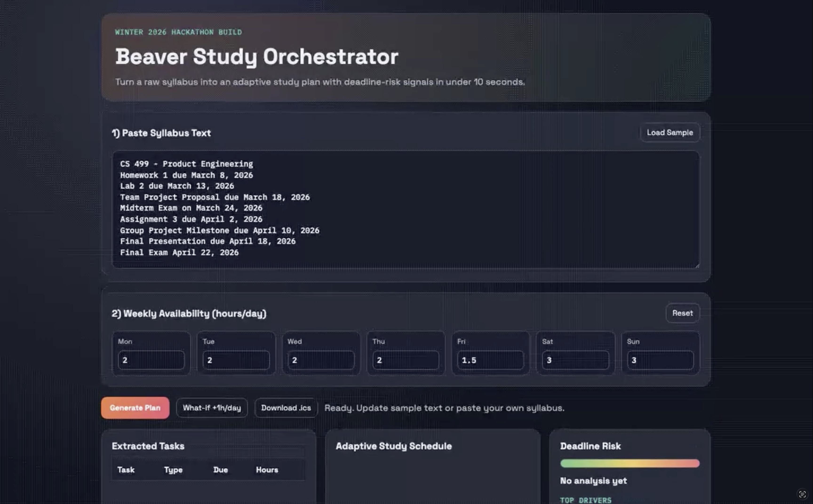Click the Due column header
The width and height of the screenshot is (813, 504).
click(x=220, y=470)
